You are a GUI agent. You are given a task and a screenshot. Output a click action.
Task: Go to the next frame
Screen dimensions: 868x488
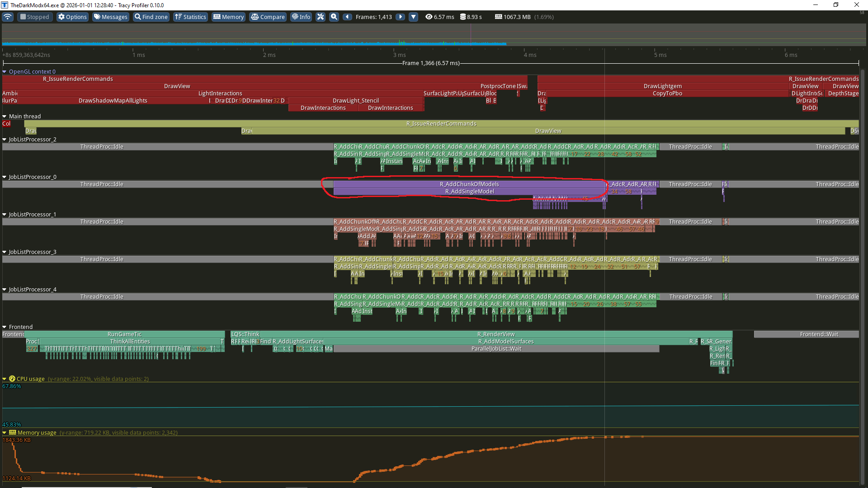400,17
